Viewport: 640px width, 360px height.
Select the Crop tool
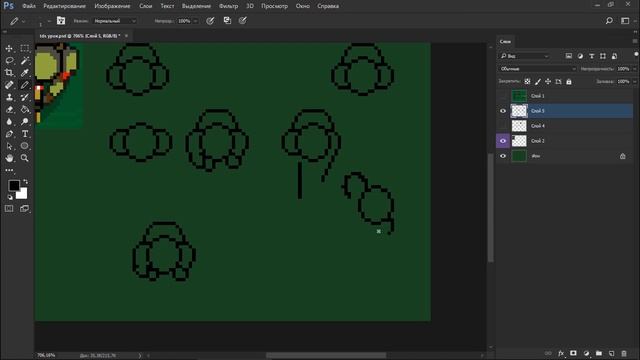[9, 73]
